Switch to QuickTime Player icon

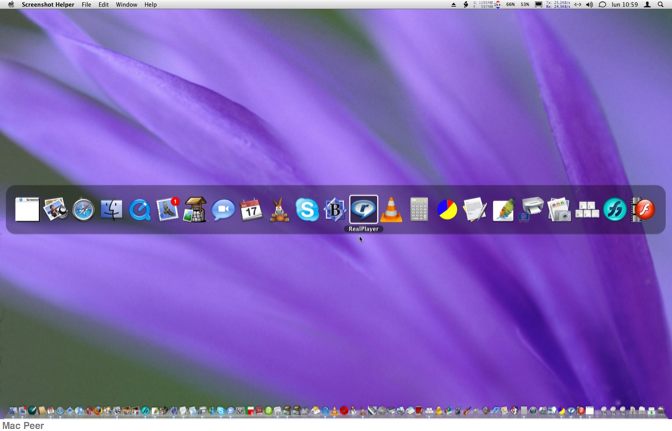140,210
